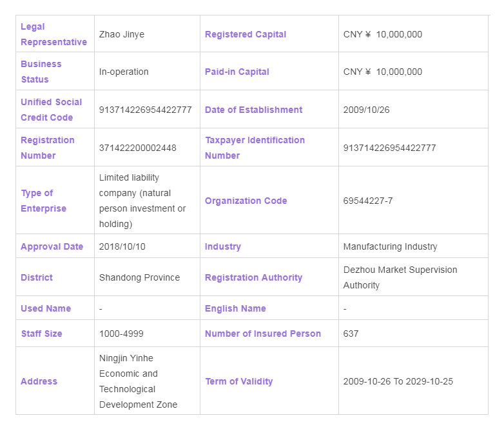The height and width of the screenshot is (429, 504).
Task: Select organization code 69544227-7
Action: point(368,201)
